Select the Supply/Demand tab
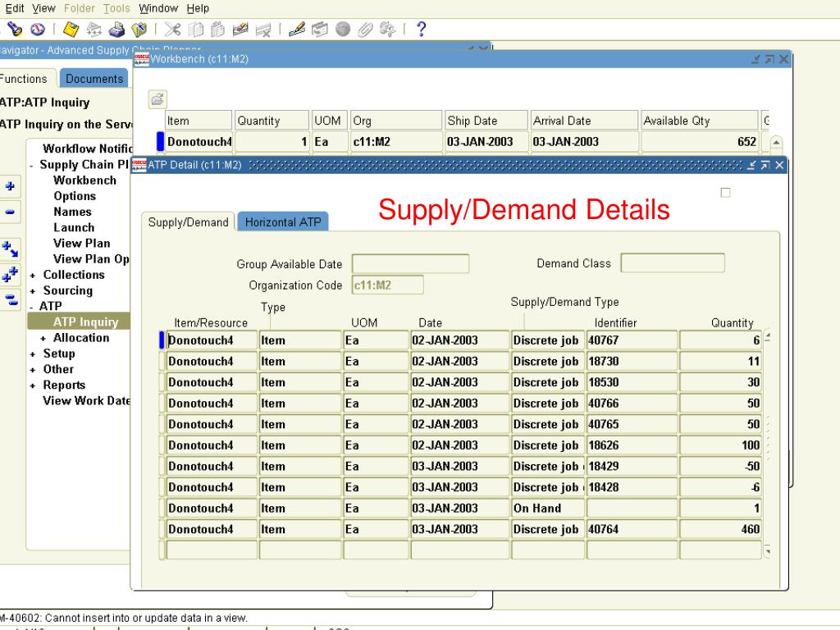840x630 pixels. click(x=188, y=221)
